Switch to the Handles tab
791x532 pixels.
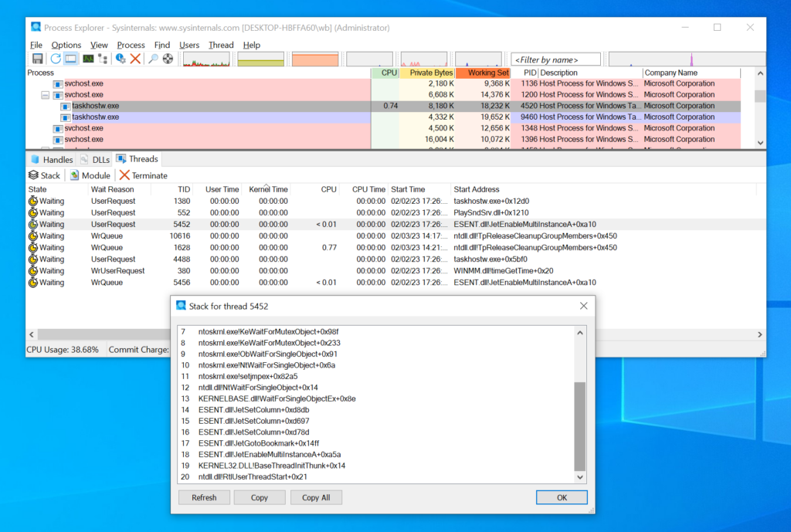pyautogui.click(x=52, y=160)
